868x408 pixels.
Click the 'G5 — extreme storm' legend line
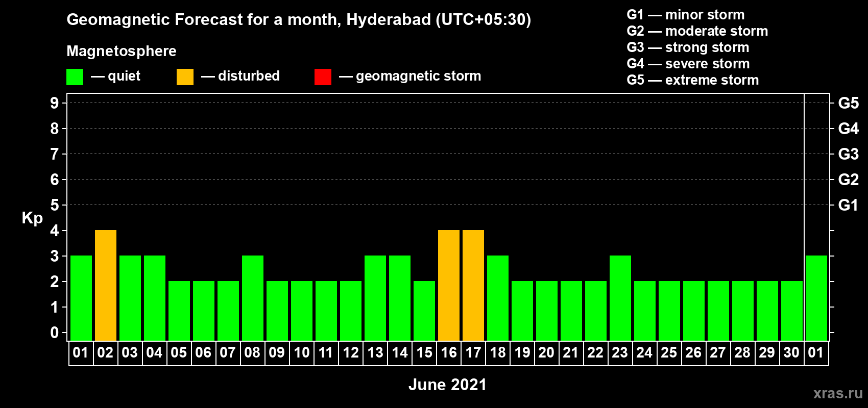(x=693, y=80)
